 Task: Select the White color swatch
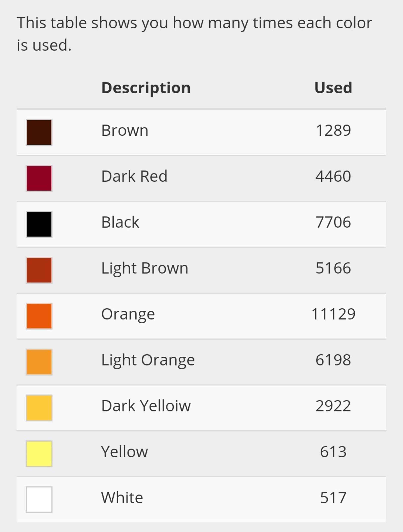pos(39,500)
